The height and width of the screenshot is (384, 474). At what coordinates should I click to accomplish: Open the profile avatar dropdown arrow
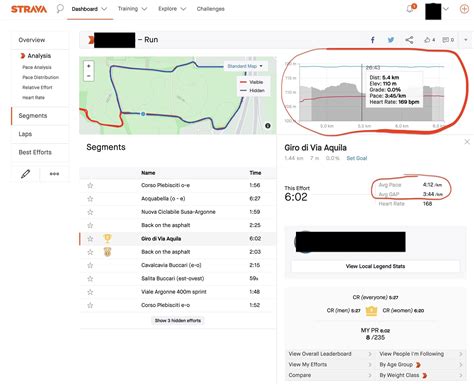pyautogui.click(x=446, y=9)
